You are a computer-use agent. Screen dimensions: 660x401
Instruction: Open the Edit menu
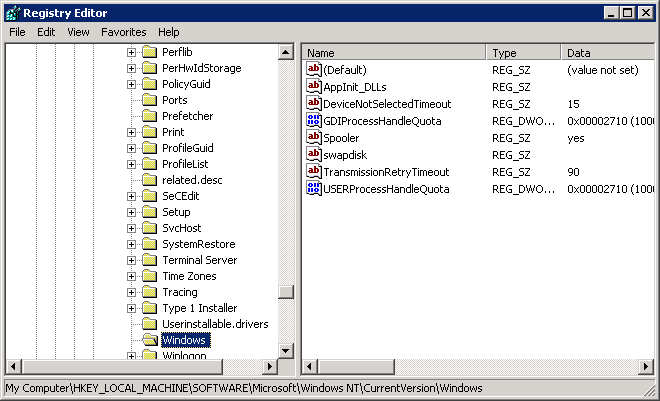click(46, 32)
